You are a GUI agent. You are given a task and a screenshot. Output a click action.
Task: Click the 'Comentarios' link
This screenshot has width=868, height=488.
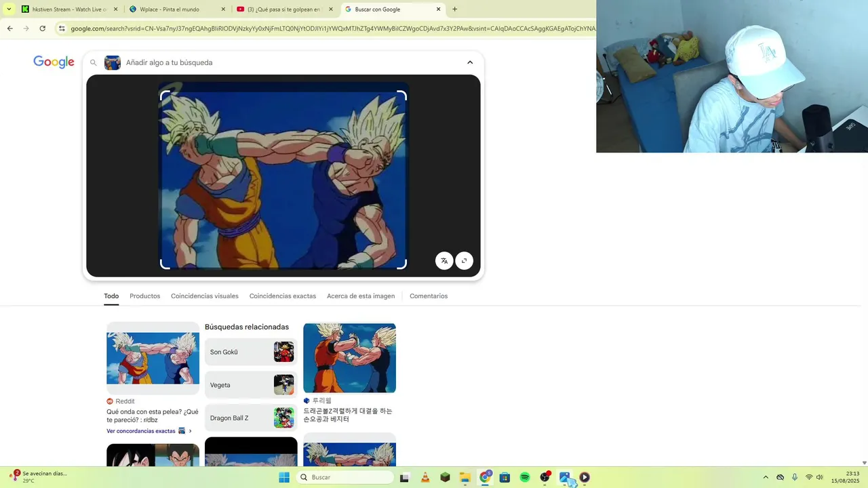(429, 296)
